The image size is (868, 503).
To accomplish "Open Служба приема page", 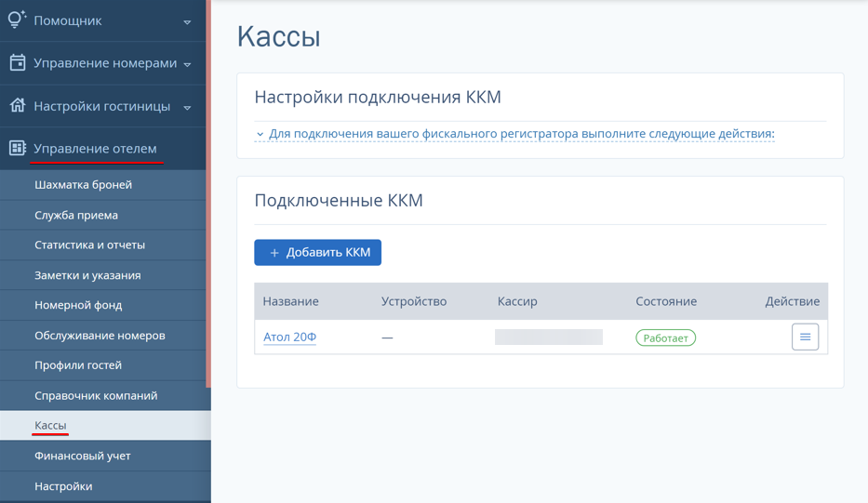I will click(x=103, y=216).
